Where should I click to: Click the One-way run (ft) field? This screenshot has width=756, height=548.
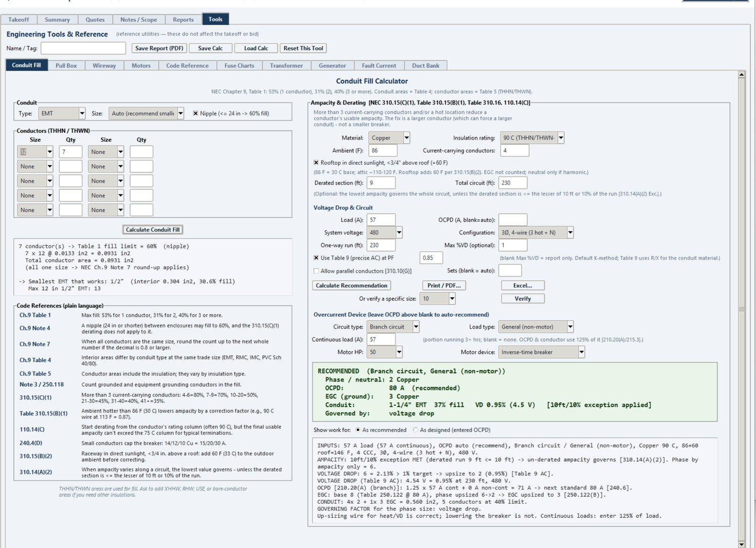(x=381, y=245)
